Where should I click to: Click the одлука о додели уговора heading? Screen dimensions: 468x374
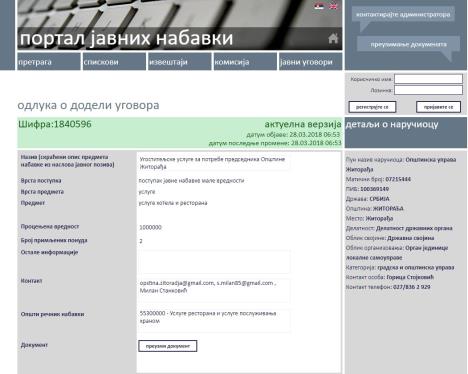(x=88, y=105)
